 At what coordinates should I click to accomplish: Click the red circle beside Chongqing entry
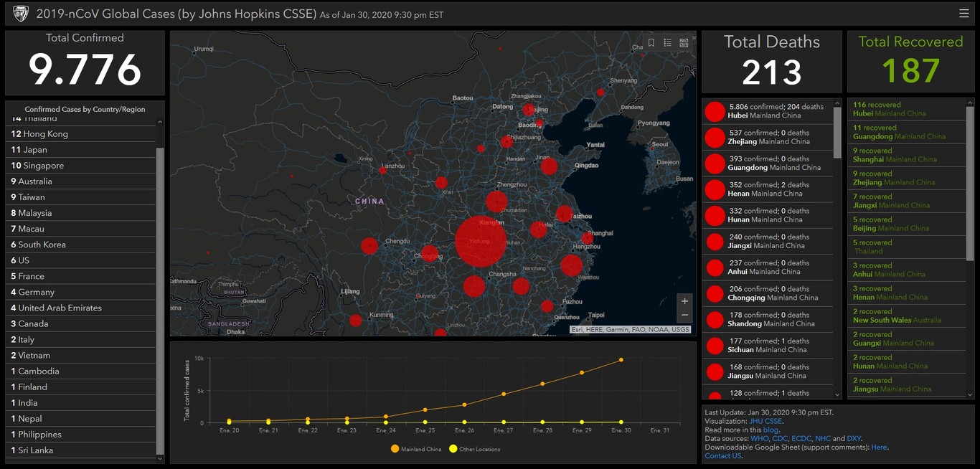point(715,294)
